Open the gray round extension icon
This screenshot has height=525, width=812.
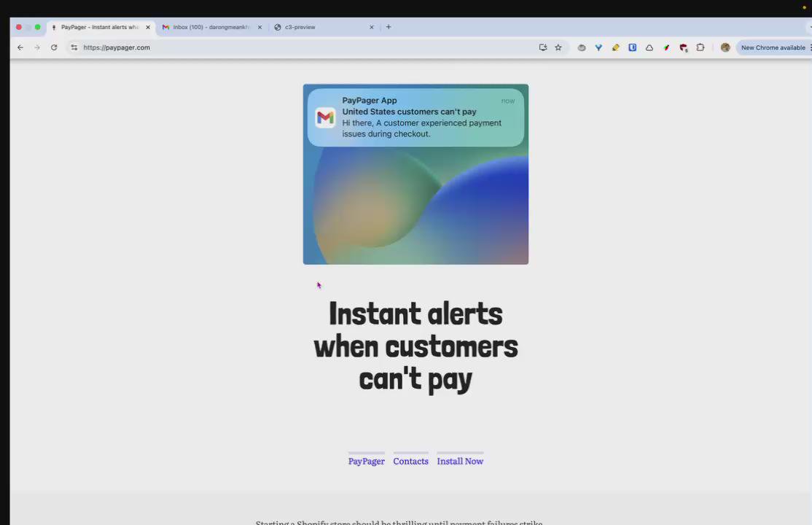click(x=582, y=47)
